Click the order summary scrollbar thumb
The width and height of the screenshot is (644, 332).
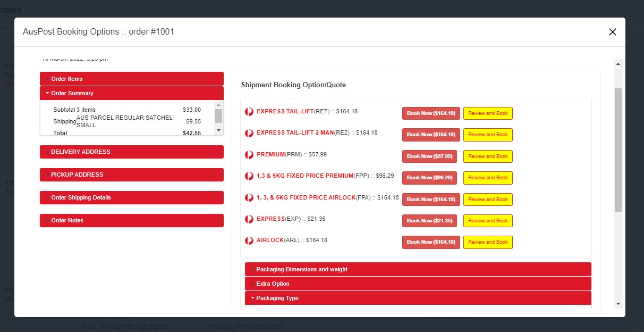click(218, 117)
